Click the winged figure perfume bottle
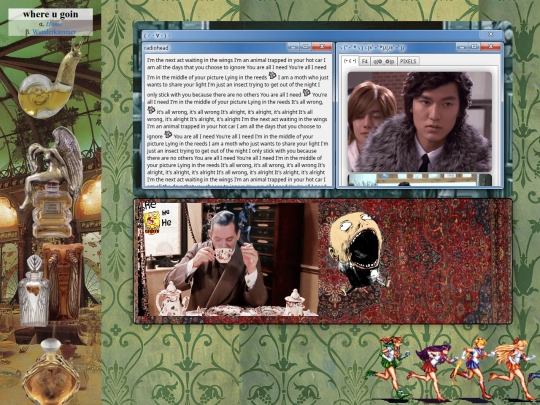 (x=52, y=183)
